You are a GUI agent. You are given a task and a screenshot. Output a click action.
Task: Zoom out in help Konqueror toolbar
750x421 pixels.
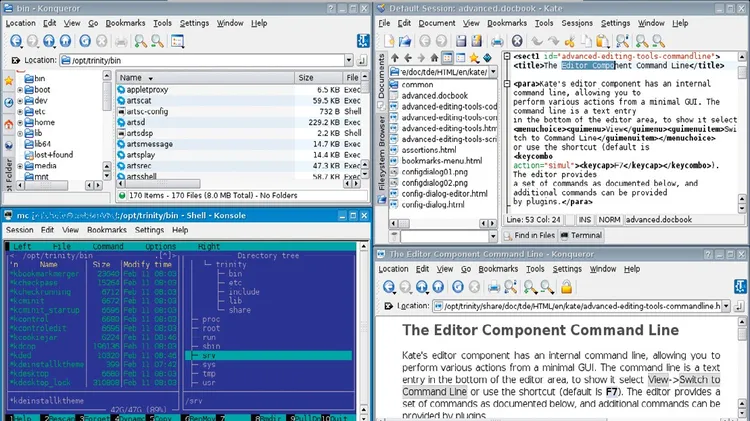point(547,287)
